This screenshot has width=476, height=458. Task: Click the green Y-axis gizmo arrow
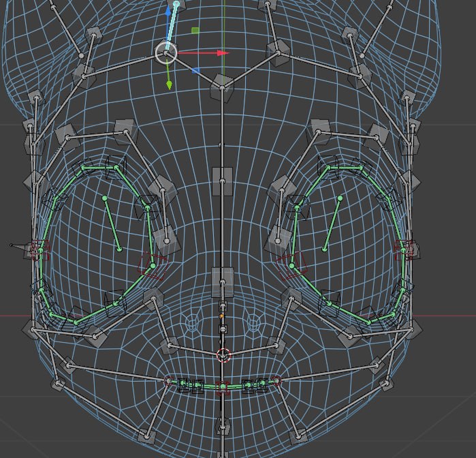[x=169, y=85]
